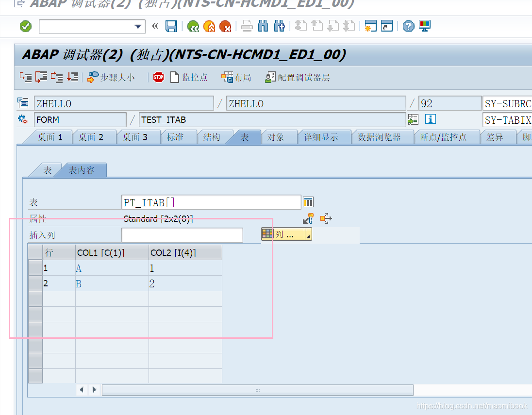Click the FORM event type field
The image size is (532, 415).
coord(80,120)
